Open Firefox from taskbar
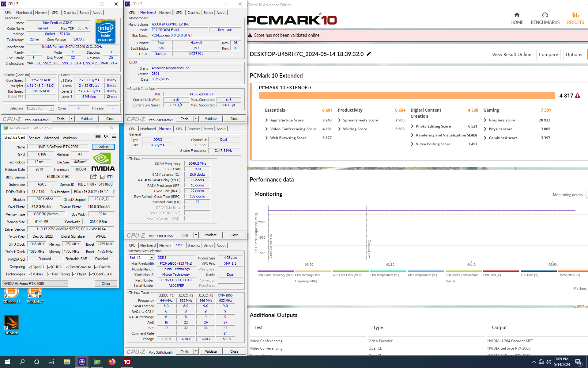The image size is (588, 368). pos(112,362)
